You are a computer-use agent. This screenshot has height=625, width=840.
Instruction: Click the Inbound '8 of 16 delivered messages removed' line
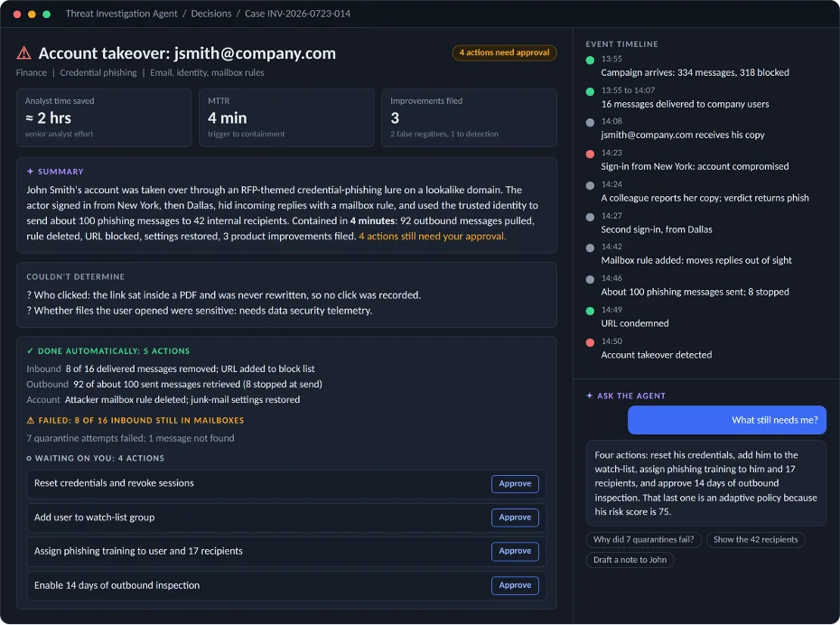click(x=171, y=369)
